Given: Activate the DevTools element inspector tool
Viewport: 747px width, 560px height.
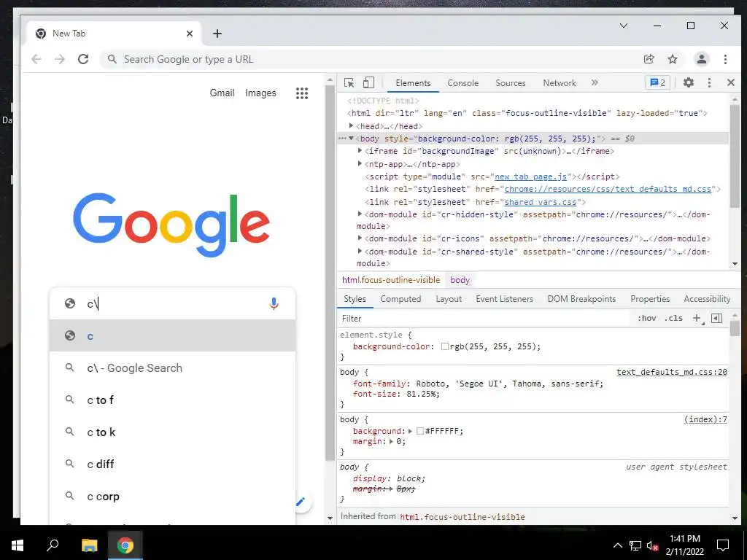Looking at the screenshot, I should point(349,83).
